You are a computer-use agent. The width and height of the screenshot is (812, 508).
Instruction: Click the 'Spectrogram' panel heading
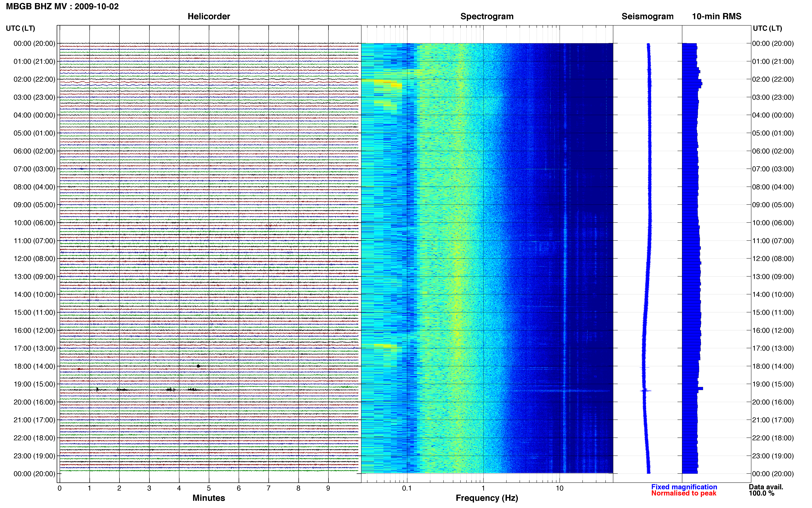click(487, 16)
